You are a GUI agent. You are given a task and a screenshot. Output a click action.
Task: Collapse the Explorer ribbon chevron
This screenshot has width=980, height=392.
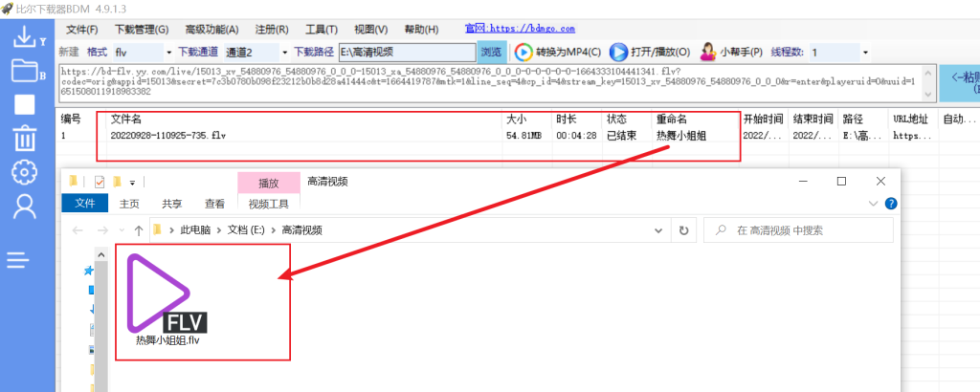coord(874,204)
